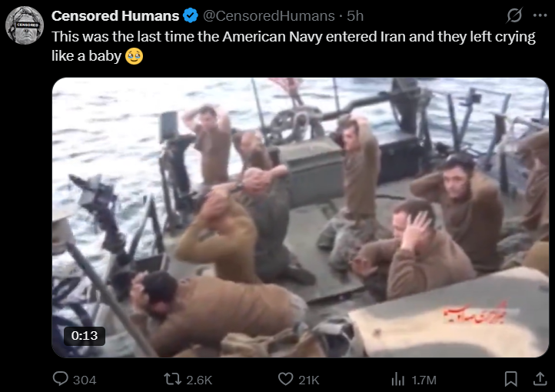Click the 1.7M views count
This screenshot has width=555, height=392.
(x=424, y=380)
